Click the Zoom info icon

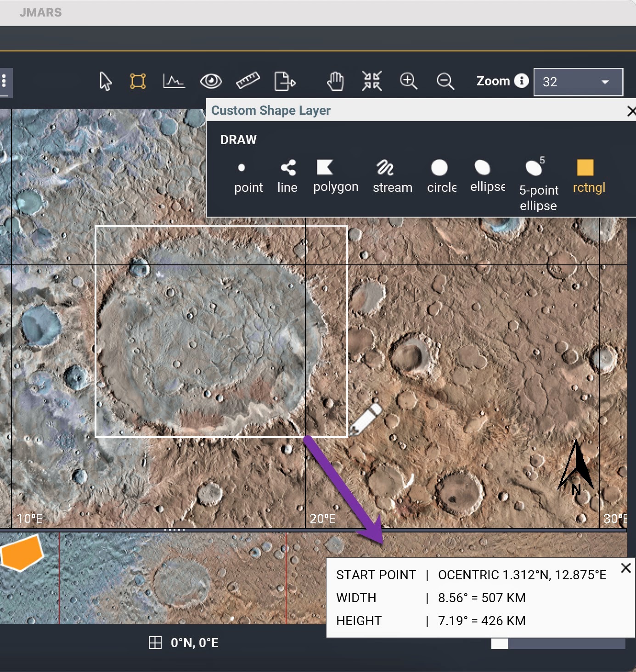point(521,81)
